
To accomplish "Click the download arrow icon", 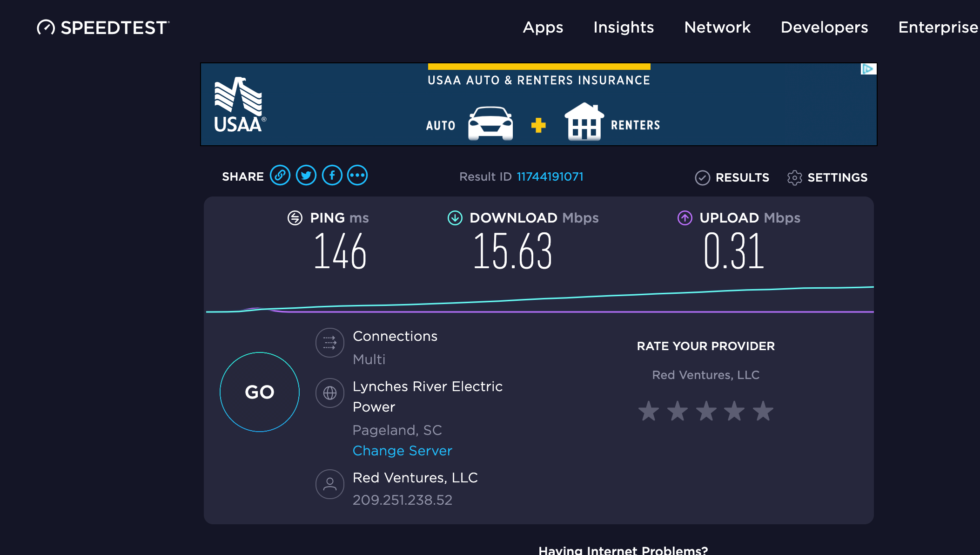I will [455, 217].
